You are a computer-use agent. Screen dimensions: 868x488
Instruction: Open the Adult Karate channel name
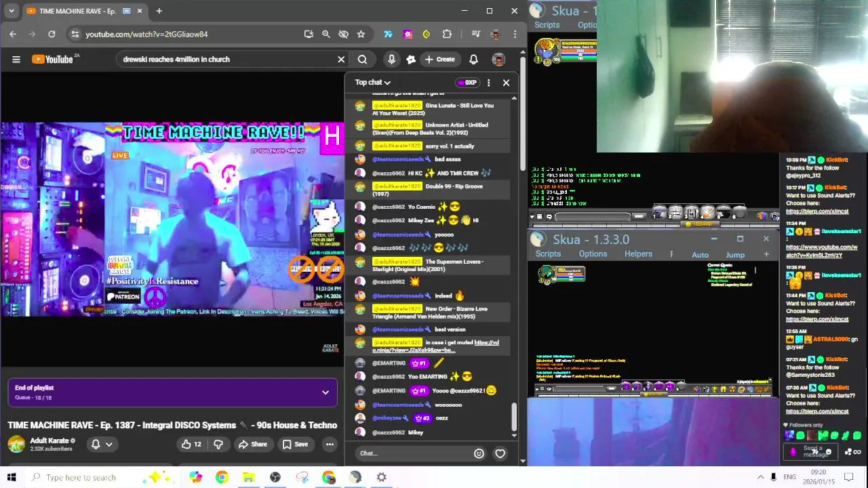pos(50,441)
